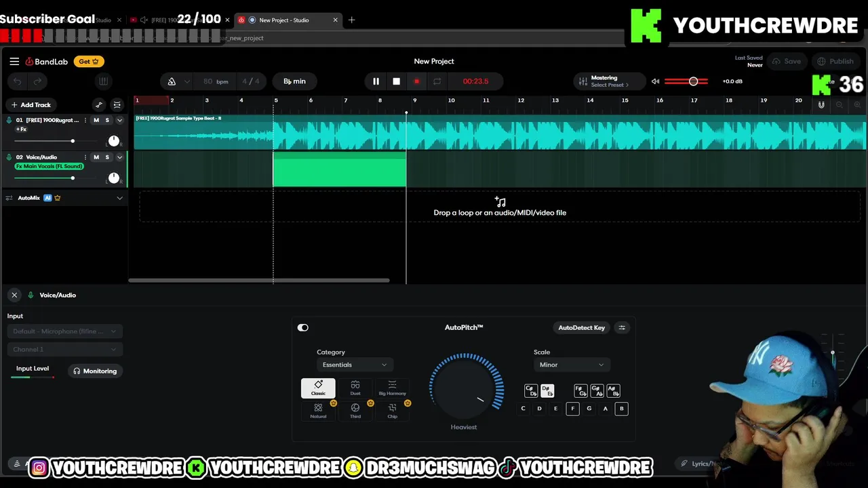Click bar 13 on the timeline ruler
This screenshot has height=488, width=868.
pyautogui.click(x=555, y=100)
